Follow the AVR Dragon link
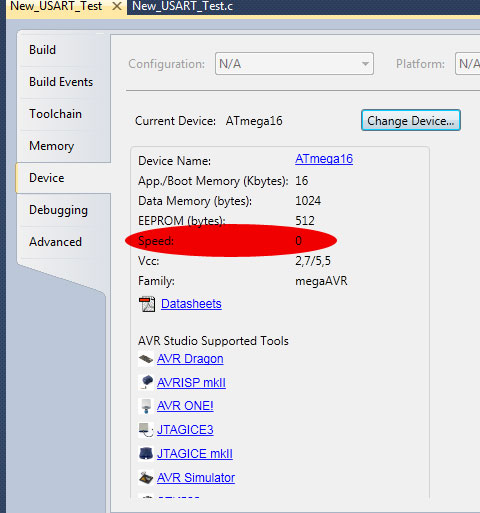This screenshot has width=480, height=513. click(x=190, y=359)
